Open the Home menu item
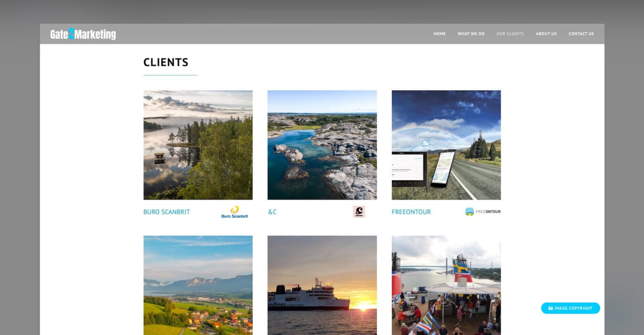Image resolution: width=644 pixels, height=335 pixels. [439, 34]
